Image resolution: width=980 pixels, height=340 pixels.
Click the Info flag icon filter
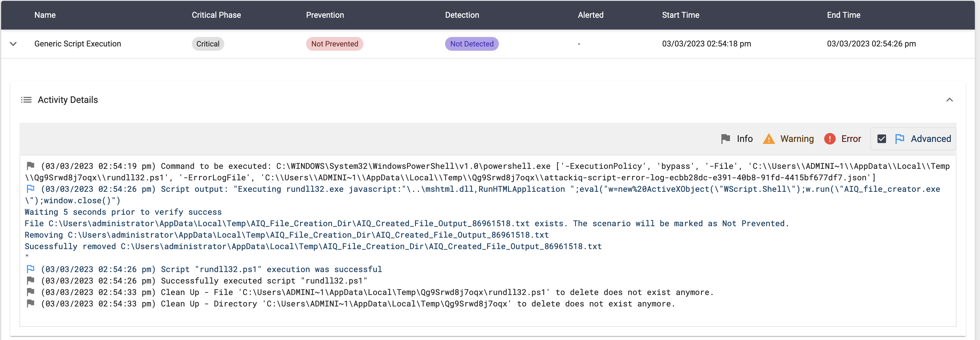pyautogui.click(x=725, y=138)
